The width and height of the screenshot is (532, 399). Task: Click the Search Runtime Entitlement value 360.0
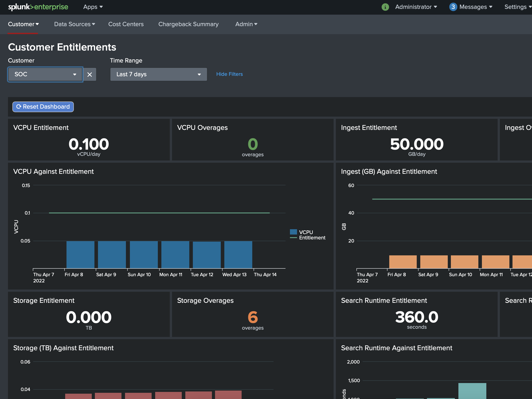pos(417,317)
